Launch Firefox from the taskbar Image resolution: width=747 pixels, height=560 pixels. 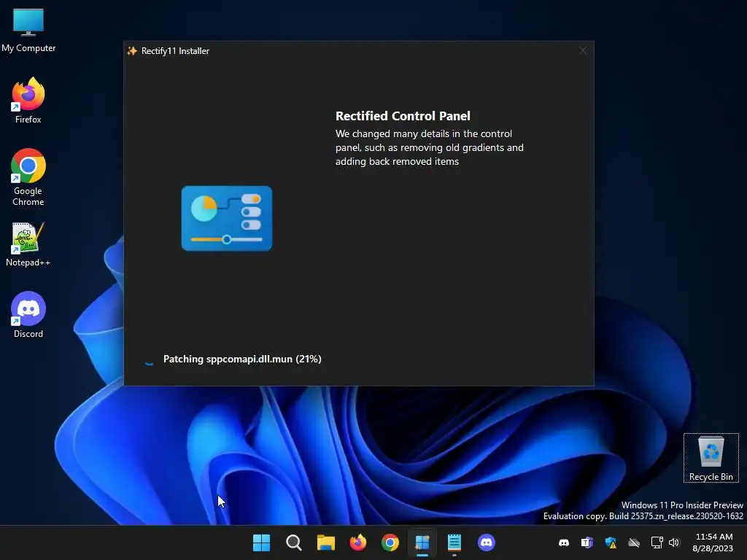pos(357,542)
